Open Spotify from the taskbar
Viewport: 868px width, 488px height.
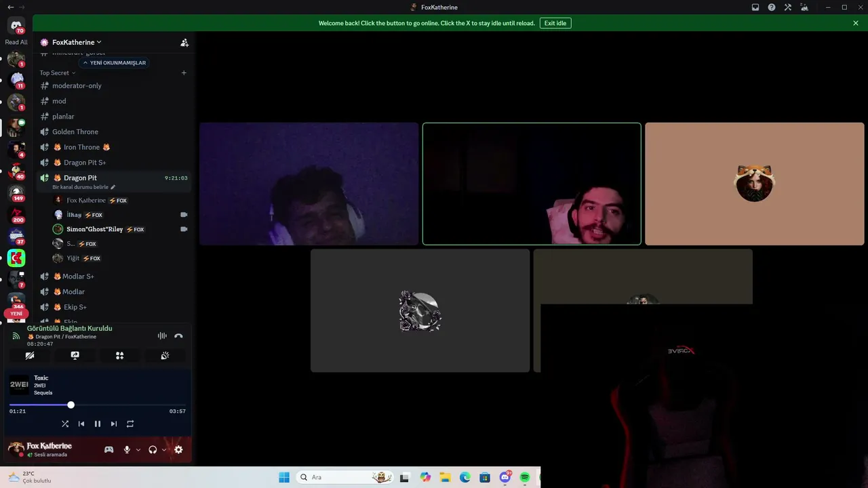(525, 477)
